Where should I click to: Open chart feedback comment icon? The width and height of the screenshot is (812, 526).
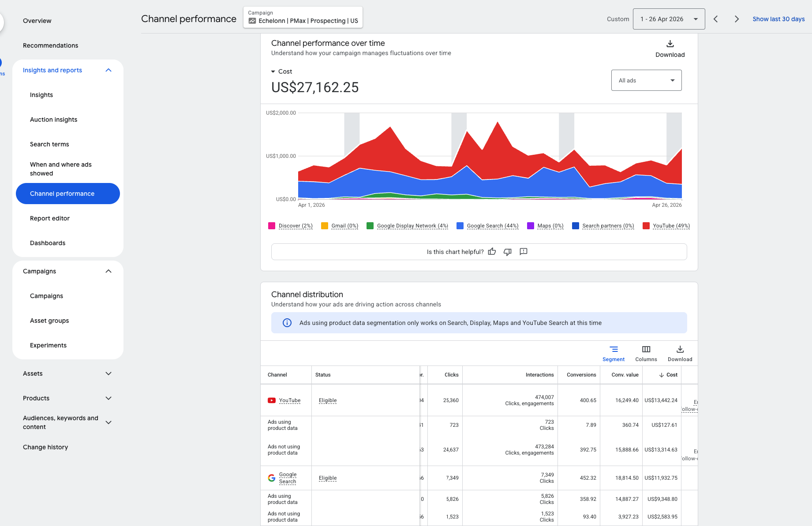tap(524, 252)
